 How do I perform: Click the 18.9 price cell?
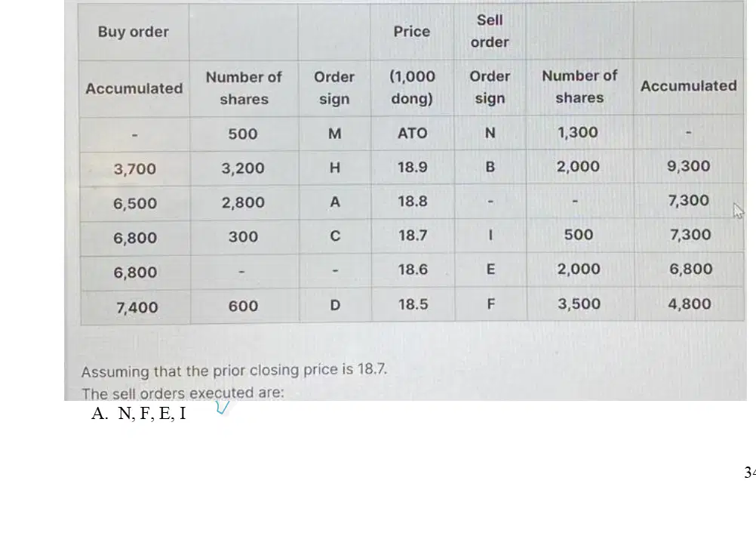412,168
